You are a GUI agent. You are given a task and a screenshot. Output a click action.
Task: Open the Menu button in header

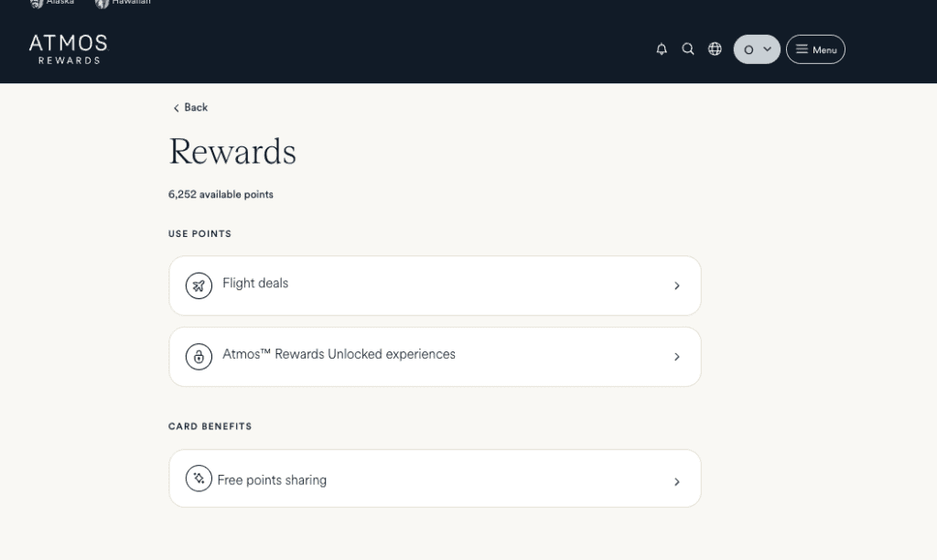815,49
